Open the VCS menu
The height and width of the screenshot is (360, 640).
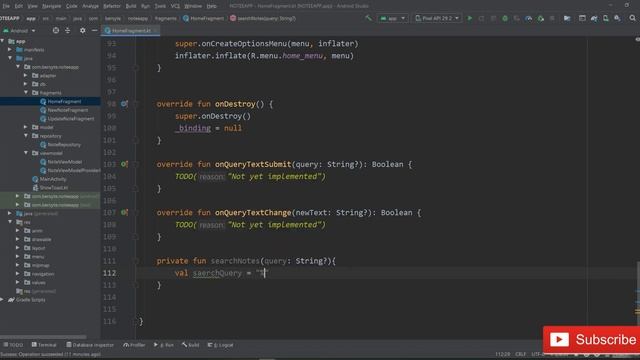pyautogui.click(x=175, y=6)
